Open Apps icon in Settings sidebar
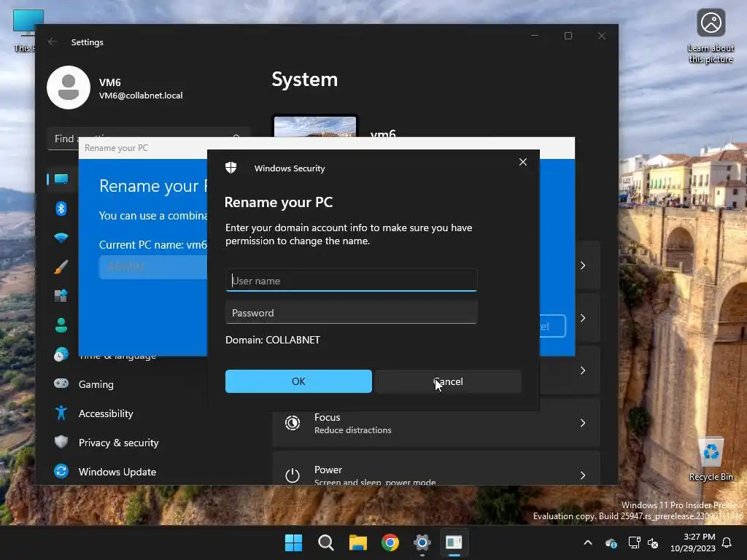This screenshot has width=747, height=560. pos(61,296)
